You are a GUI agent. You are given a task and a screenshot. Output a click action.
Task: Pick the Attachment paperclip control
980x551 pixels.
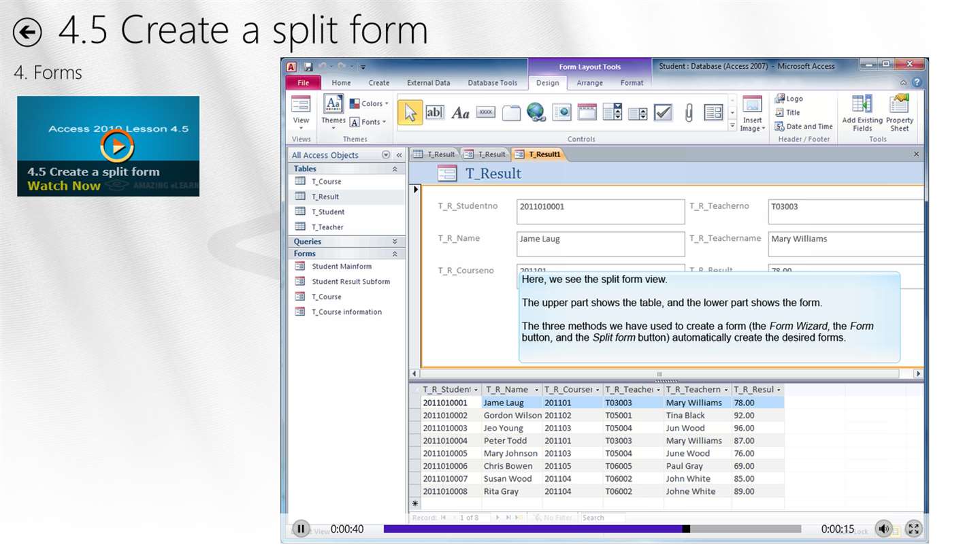coord(688,112)
